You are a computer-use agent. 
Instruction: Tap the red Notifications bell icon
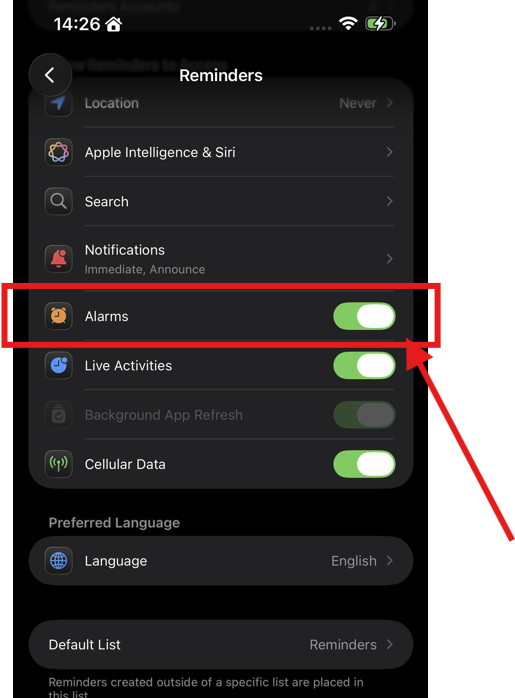(x=59, y=259)
